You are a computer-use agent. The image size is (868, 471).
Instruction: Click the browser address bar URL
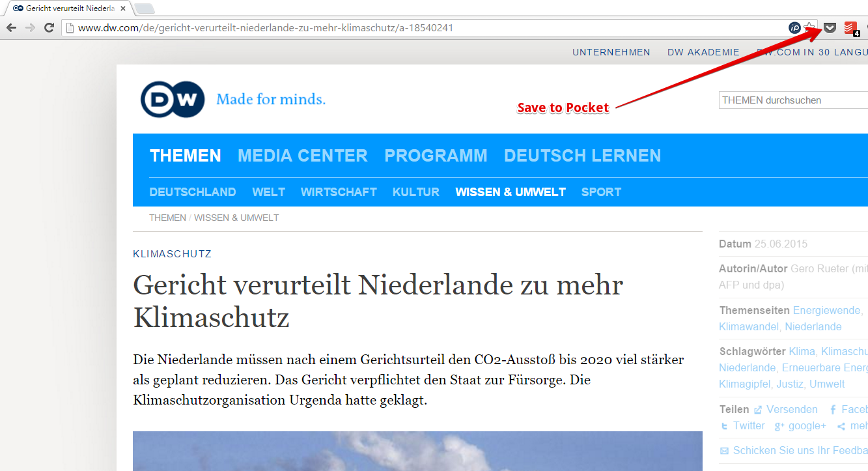pos(266,28)
